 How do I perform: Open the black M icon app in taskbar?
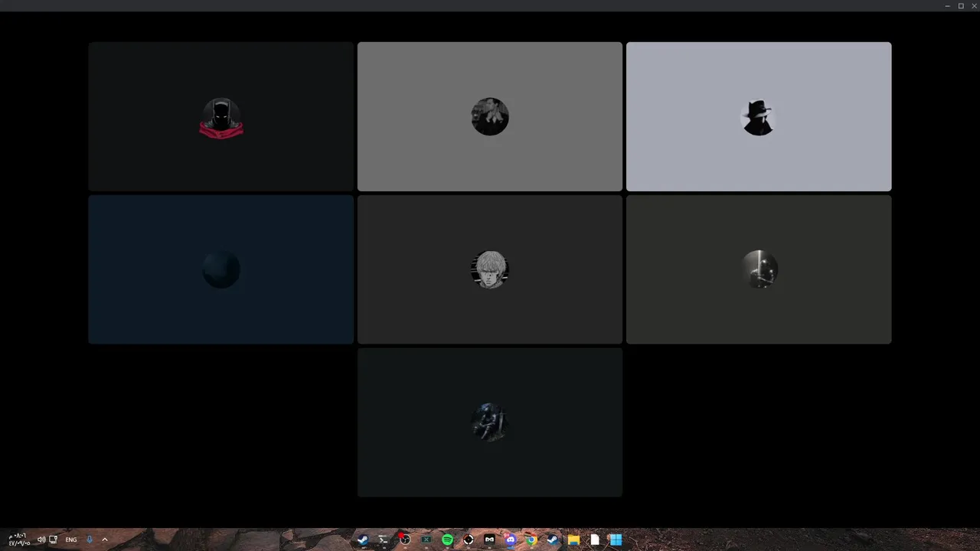489,540
